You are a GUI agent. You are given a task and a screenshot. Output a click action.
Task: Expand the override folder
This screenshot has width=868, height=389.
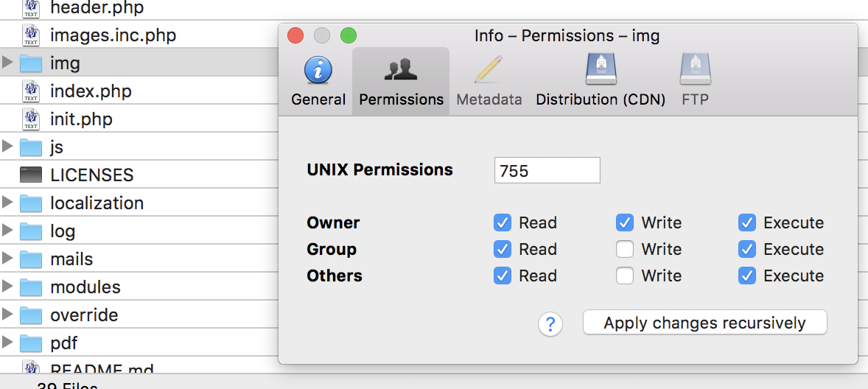[x=8, y=315]
